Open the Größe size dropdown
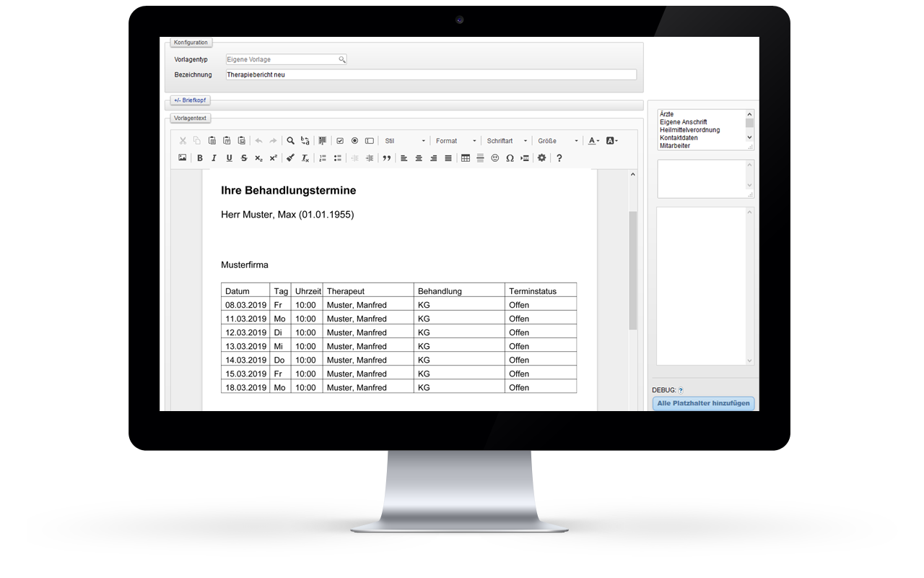The height and width of the screenshot is (578, 924). [x=557, y=141]
